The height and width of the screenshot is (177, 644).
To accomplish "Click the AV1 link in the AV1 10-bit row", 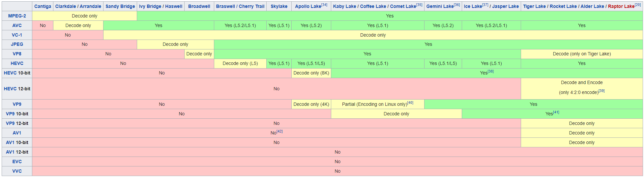I will pos(10,142).
